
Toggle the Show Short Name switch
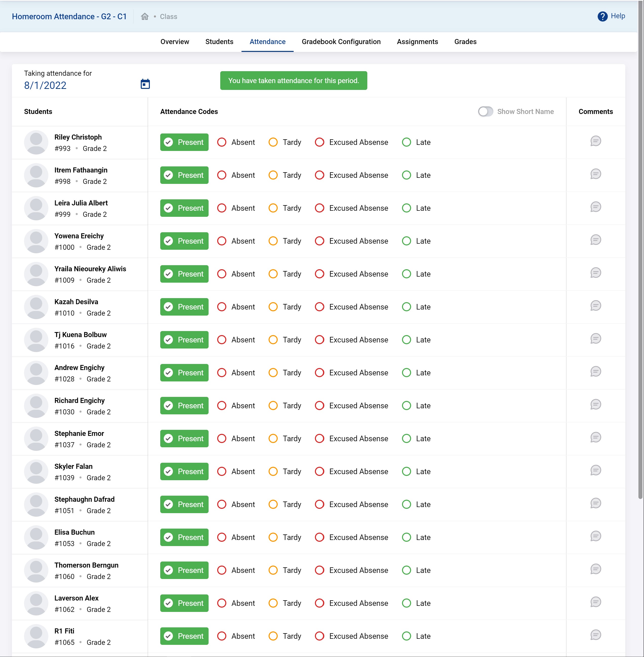[485, 112]
